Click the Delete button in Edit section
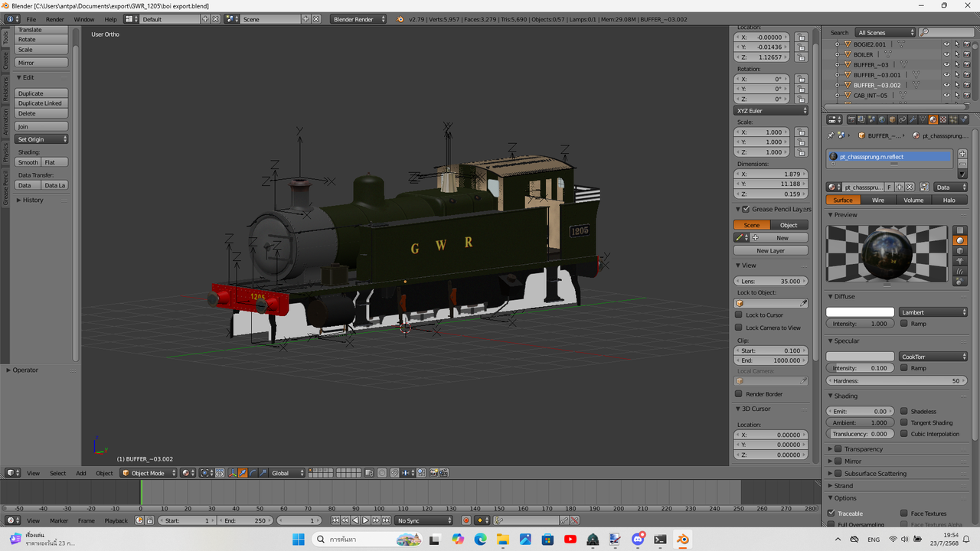This screenshot has height=551, width=980. point(41,113)
